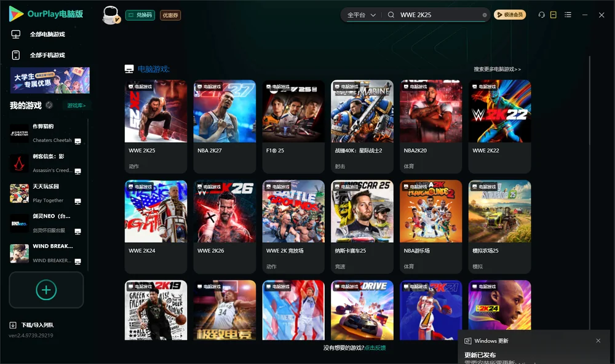Click refresh icon beside 我的游戏
Screen dimensions: 615x364
pos(49,105)
